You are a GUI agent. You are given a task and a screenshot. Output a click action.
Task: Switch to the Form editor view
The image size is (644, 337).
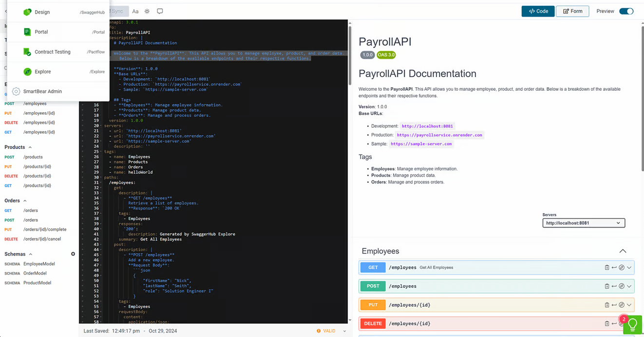[572, 11]
